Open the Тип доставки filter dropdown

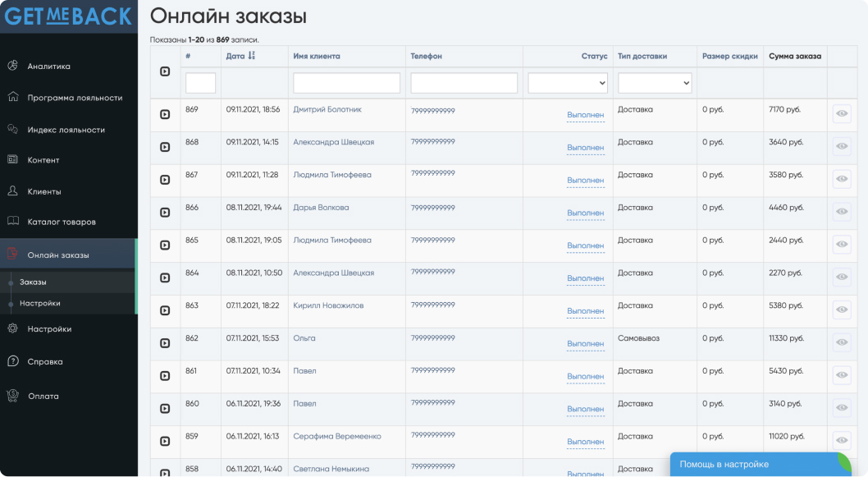tap(654, 83)
